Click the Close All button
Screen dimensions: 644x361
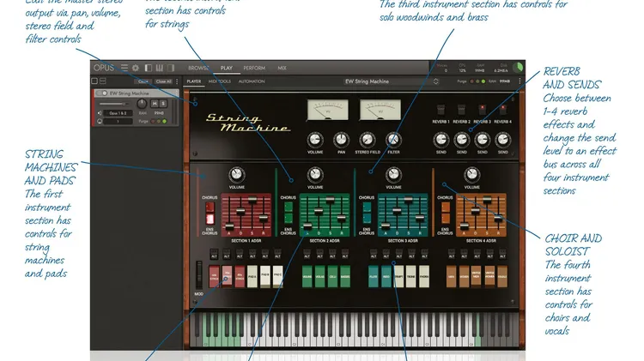(x=163, y=81)
